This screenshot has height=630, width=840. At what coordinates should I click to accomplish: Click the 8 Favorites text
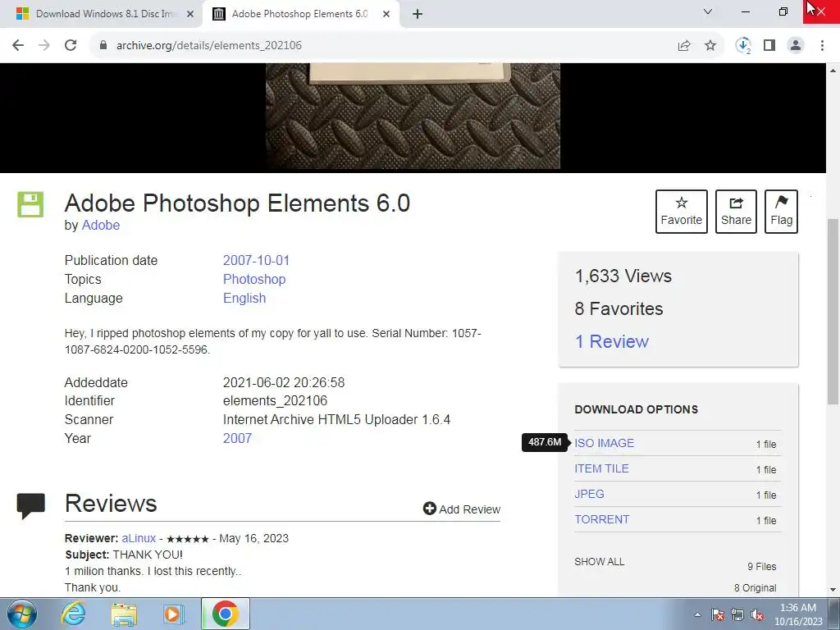point(619,308)
